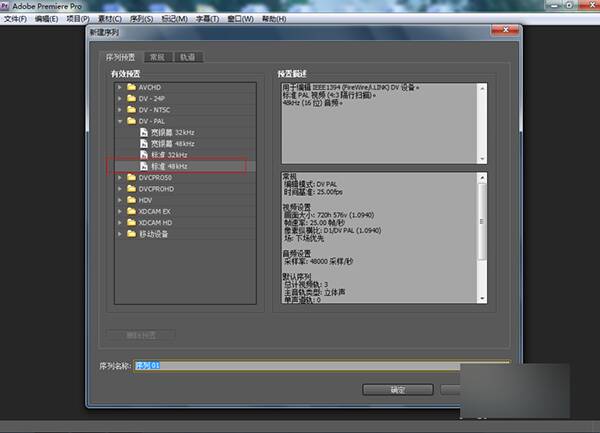Click the Adobe Premiere Pro title icon
600x433 pixels.
tap(5, 6)
